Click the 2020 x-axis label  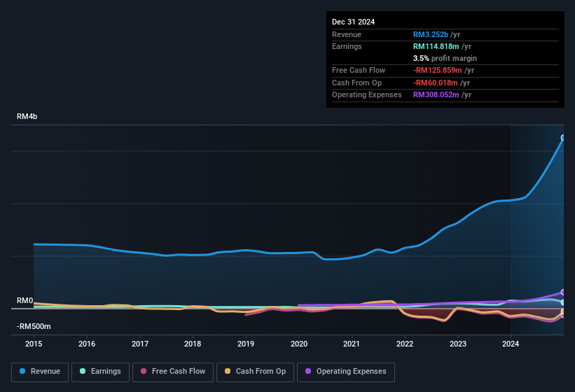point(299,344)
